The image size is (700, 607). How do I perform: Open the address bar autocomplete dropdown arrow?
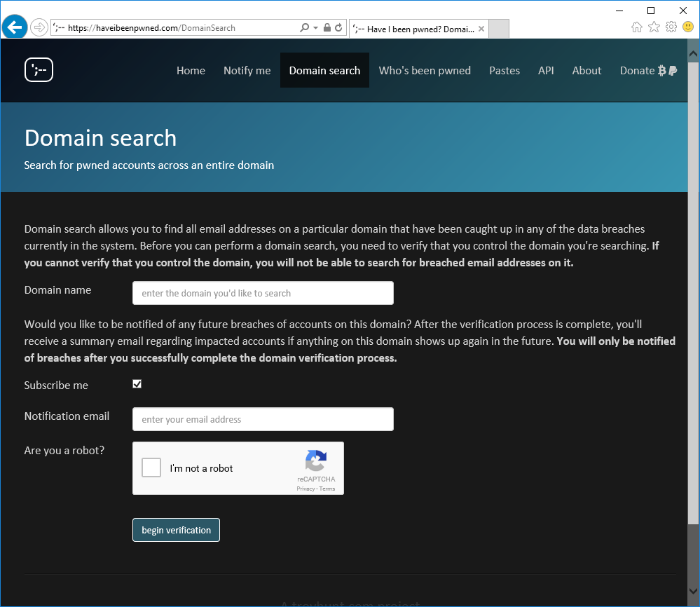315,28
